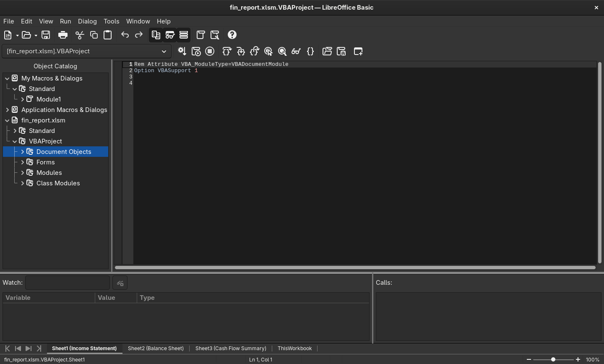Jump to the last module tab

(39, 348)
